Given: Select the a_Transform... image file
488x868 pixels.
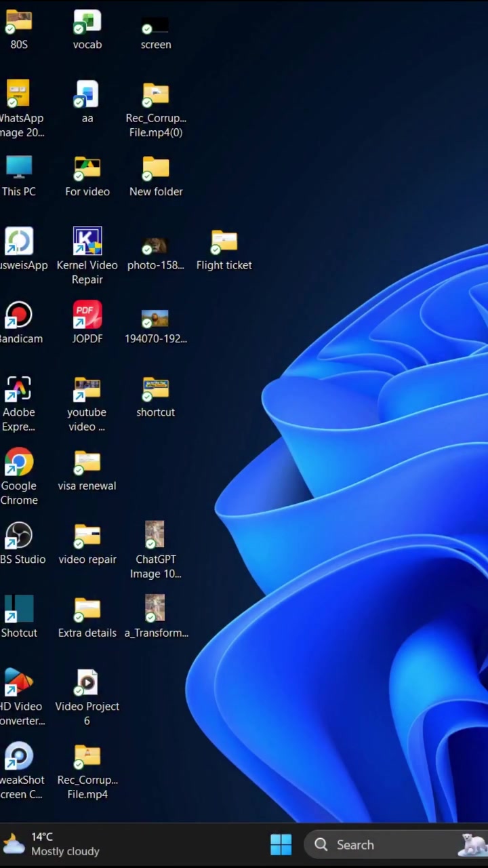Looking at the screenshot, I should click(155, 608).
